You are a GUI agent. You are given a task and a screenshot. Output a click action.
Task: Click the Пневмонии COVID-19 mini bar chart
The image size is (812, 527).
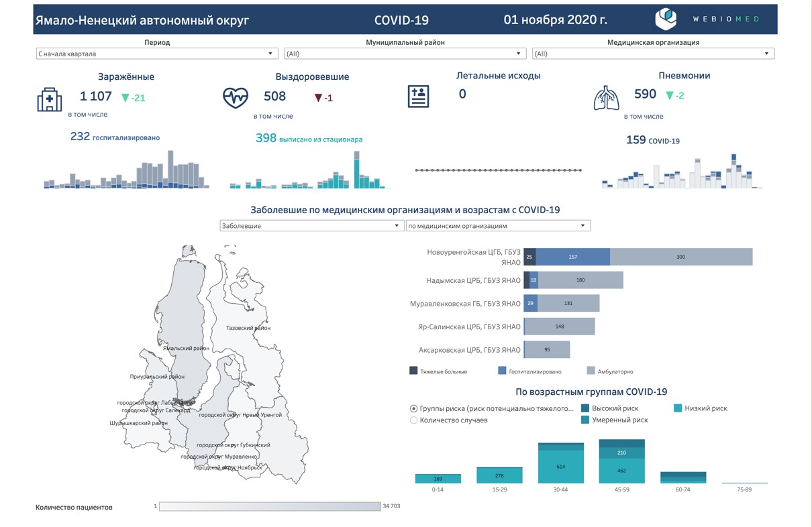coord(680,171)
